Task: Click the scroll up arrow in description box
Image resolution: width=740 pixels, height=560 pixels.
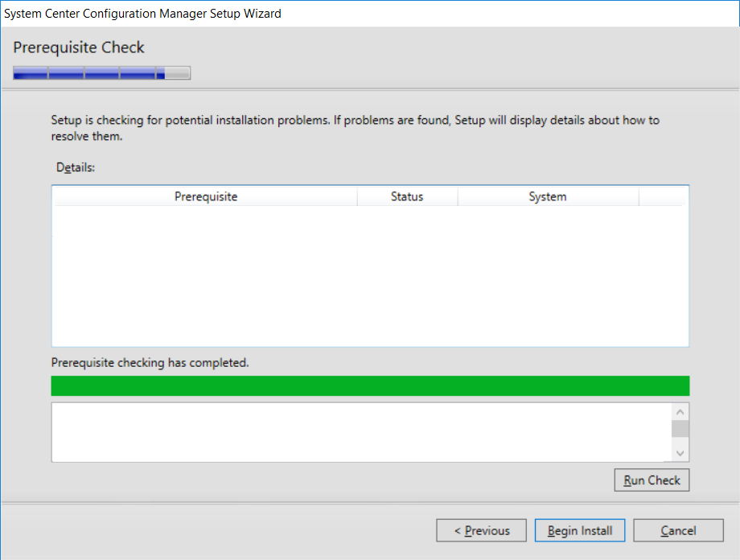Action: (680, 412)
